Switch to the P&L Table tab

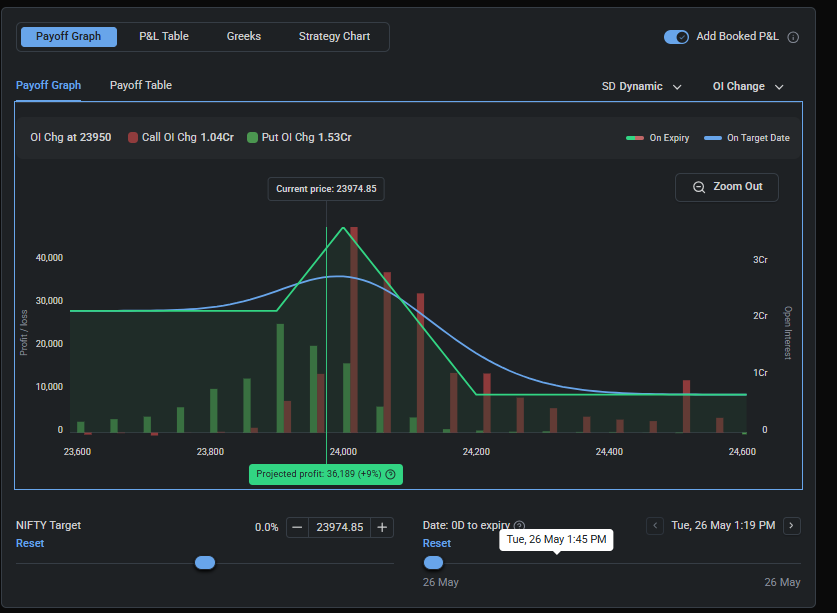point(164,36)
